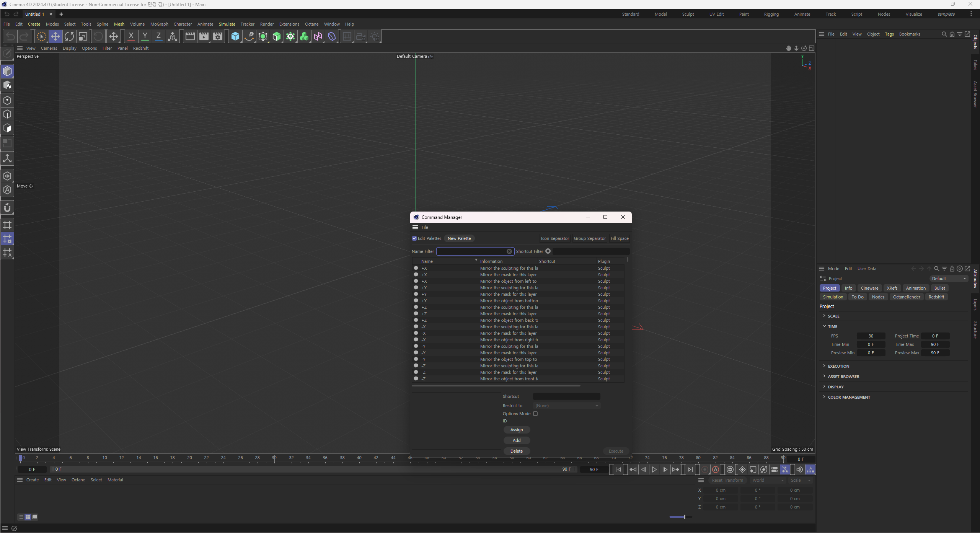Clear the Shortcut Filter
Screen dimensions: 980x533
click(548, 251)
